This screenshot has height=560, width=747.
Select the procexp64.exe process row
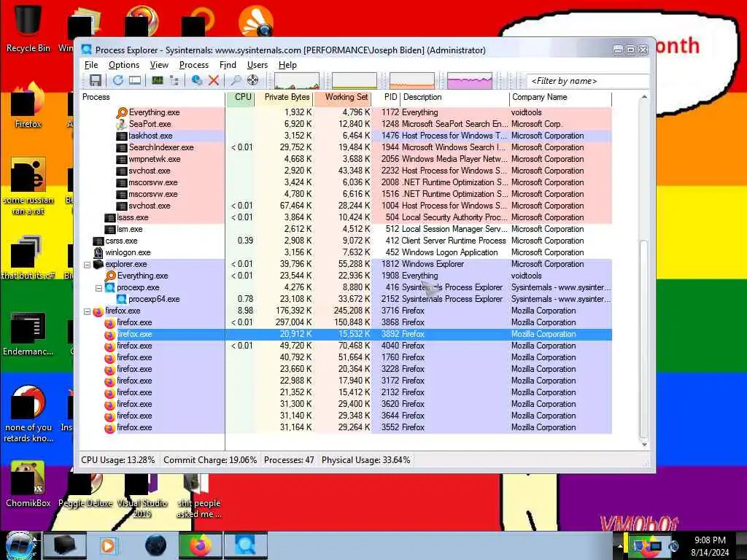pos(346,299)
